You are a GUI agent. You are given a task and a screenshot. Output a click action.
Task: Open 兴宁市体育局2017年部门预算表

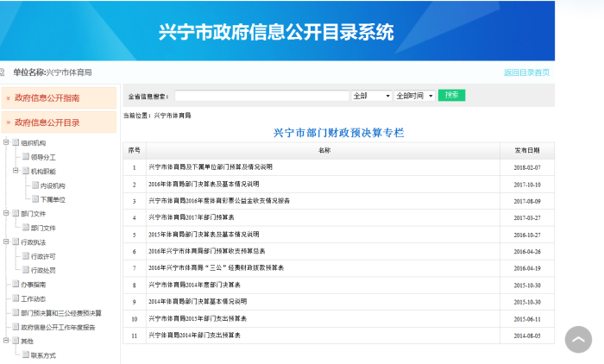192,217
